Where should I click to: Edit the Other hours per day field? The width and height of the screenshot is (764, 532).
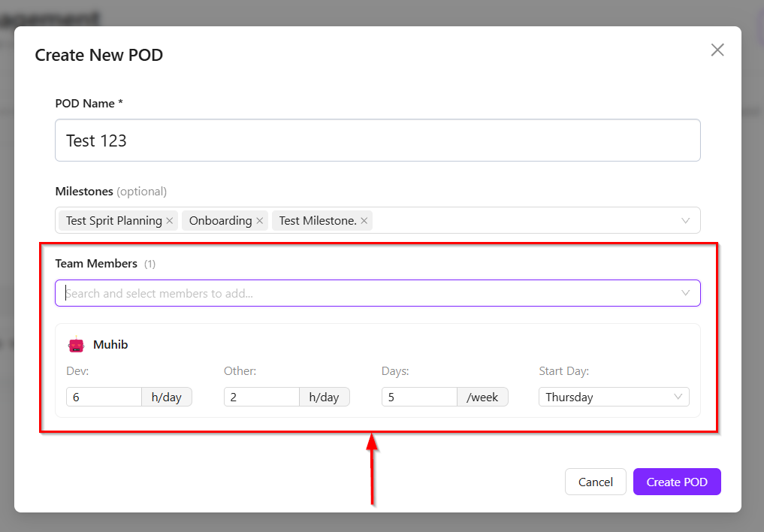coord(261,397)
